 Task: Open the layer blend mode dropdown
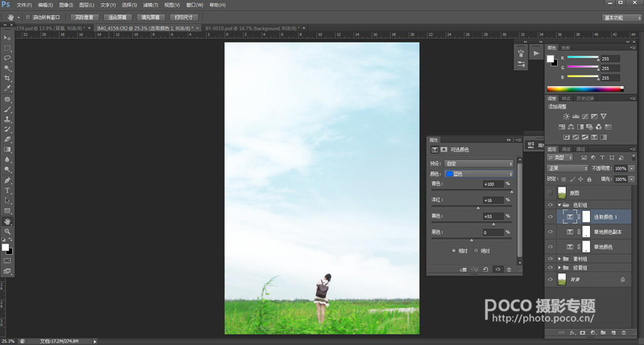click(568, 168)
